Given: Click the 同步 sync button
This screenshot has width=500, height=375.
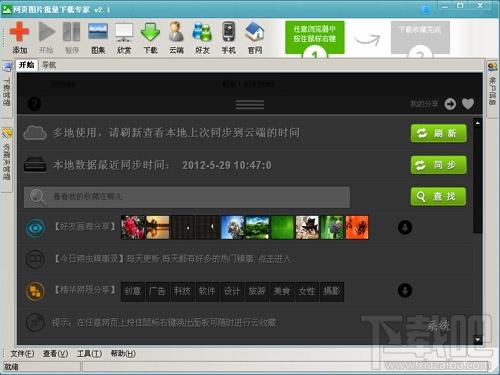Looking at the screenshot, I should (x=439, y=165).
